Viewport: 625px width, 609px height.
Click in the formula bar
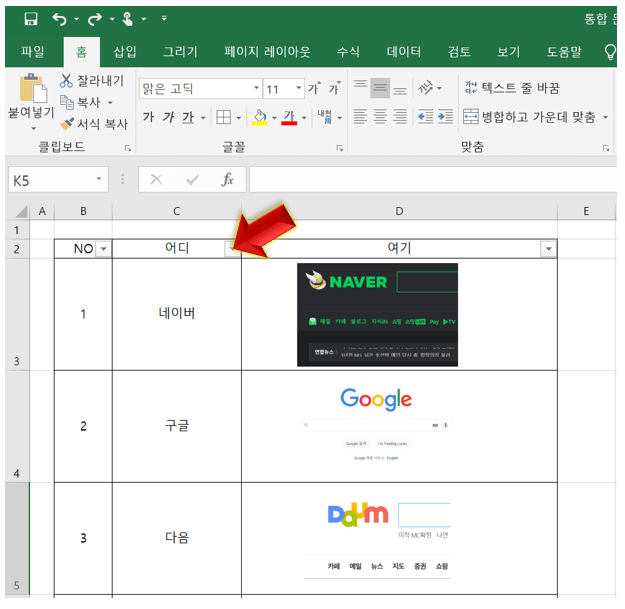433,180
